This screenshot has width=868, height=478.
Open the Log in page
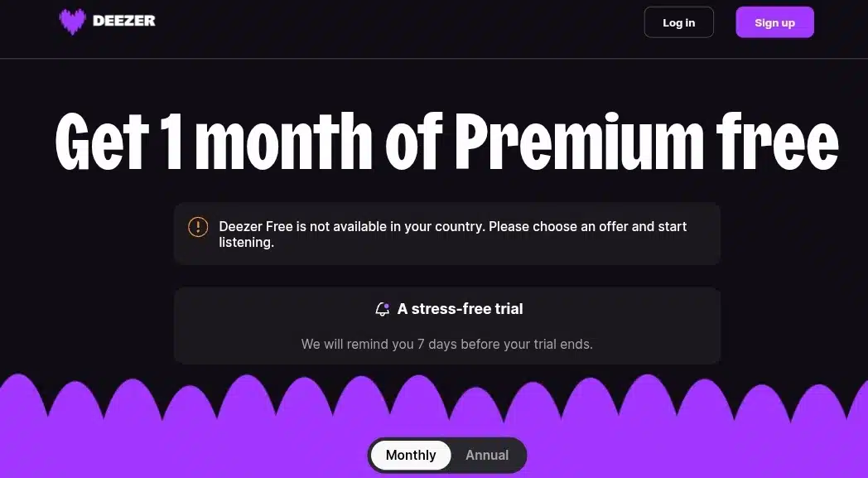point(678,22)
